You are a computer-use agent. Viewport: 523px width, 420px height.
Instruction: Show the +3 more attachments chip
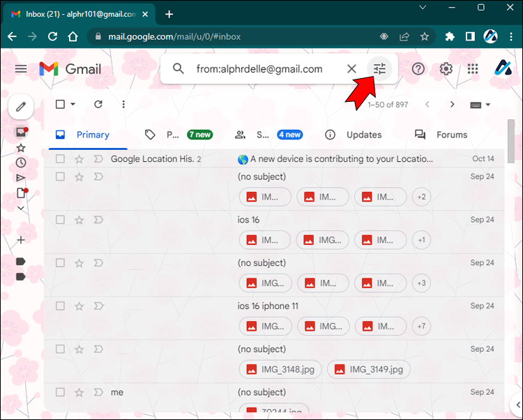(421, 283)
